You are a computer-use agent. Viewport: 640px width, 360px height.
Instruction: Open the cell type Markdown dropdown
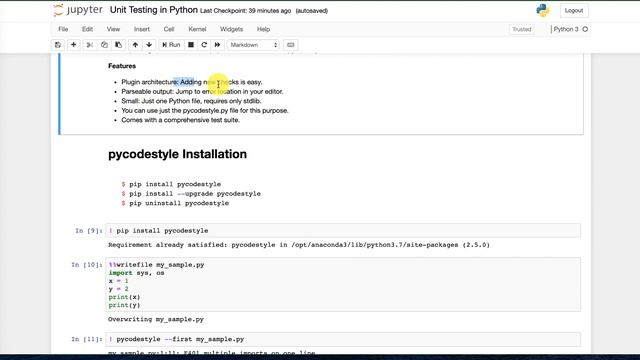tap(253, 45)
